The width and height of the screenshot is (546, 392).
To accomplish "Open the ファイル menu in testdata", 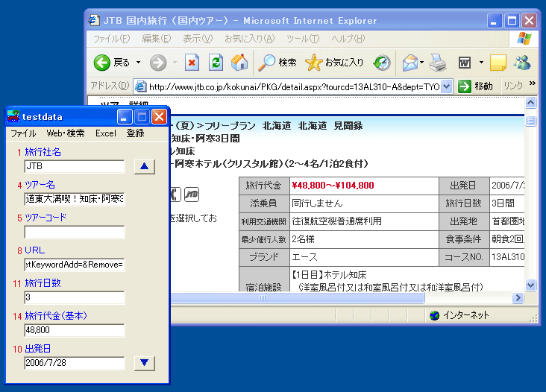I will click(23, 133).
